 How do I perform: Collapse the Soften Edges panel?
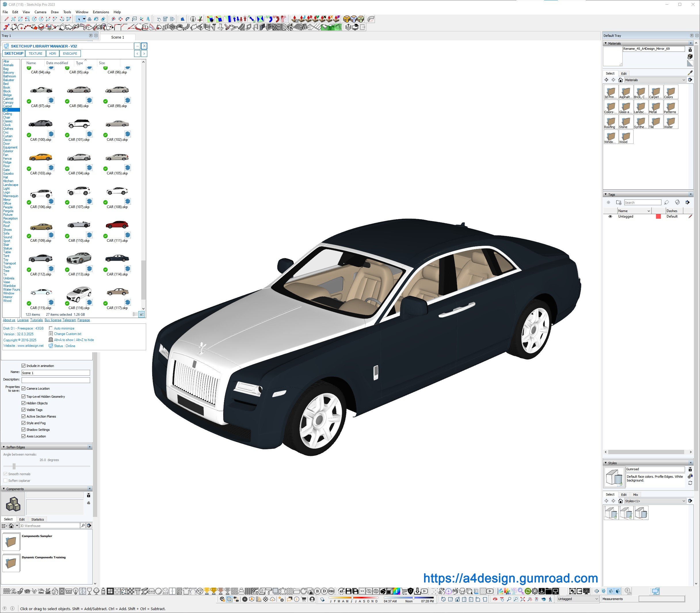(x=4, y=447)
